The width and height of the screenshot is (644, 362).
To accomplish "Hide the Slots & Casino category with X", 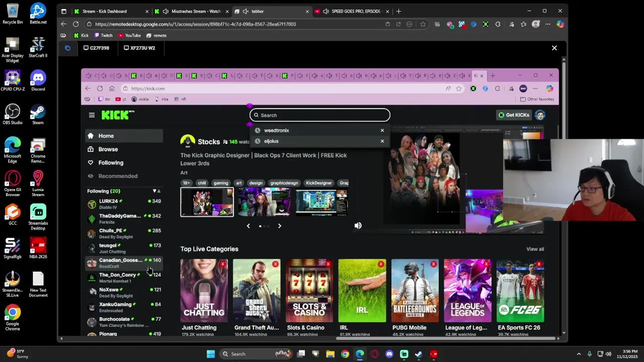I will pos(328,264).
